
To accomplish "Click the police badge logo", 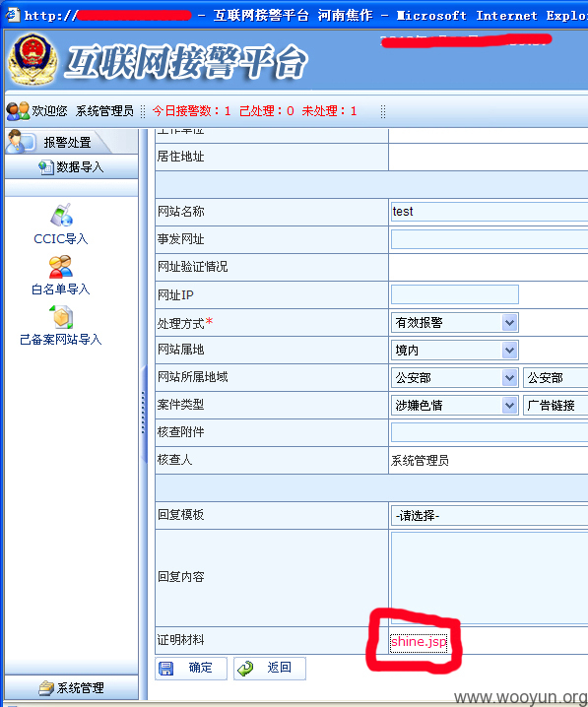I will click(33, 59).
